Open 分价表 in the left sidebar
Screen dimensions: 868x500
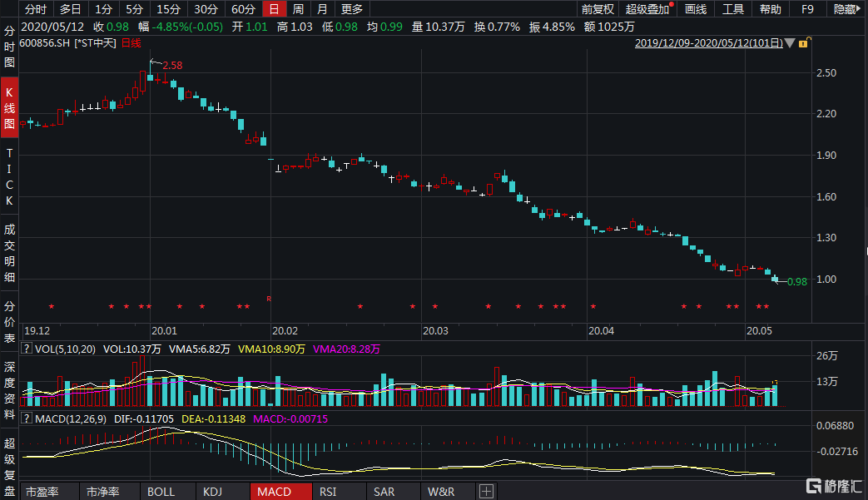(x=9, y=322)
